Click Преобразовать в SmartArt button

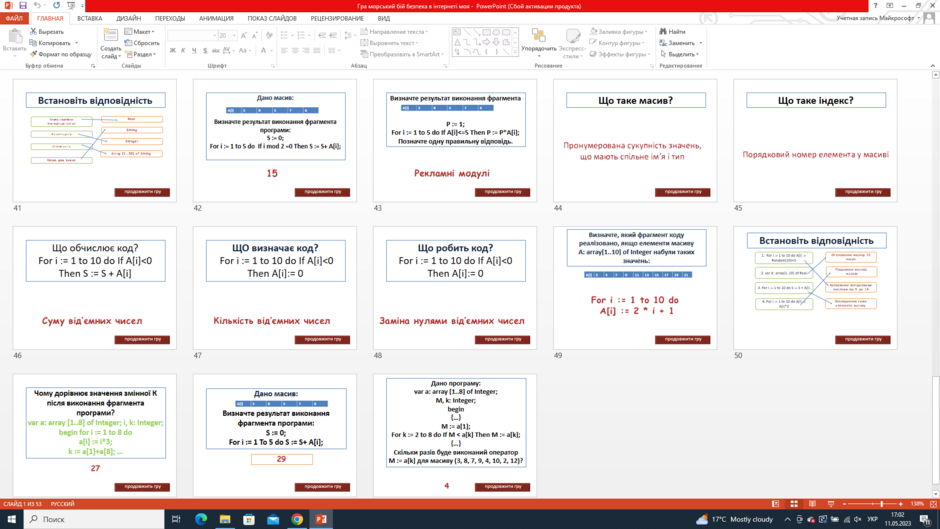coord(401,54)
